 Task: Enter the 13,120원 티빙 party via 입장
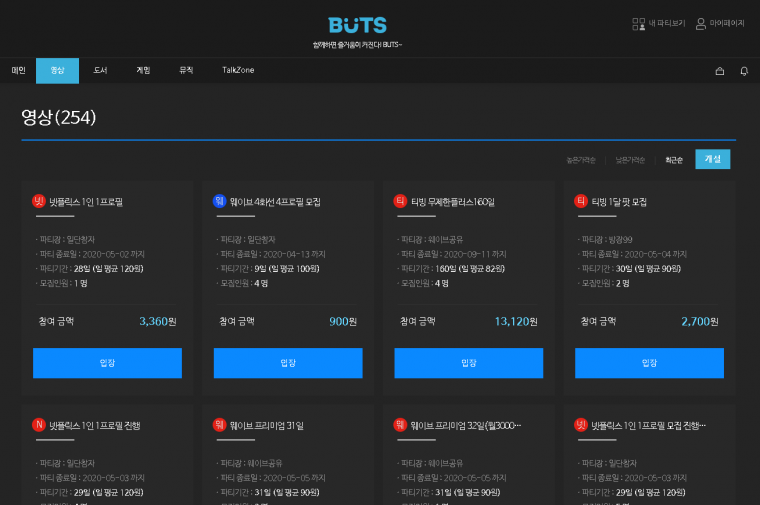pos(469,363)
